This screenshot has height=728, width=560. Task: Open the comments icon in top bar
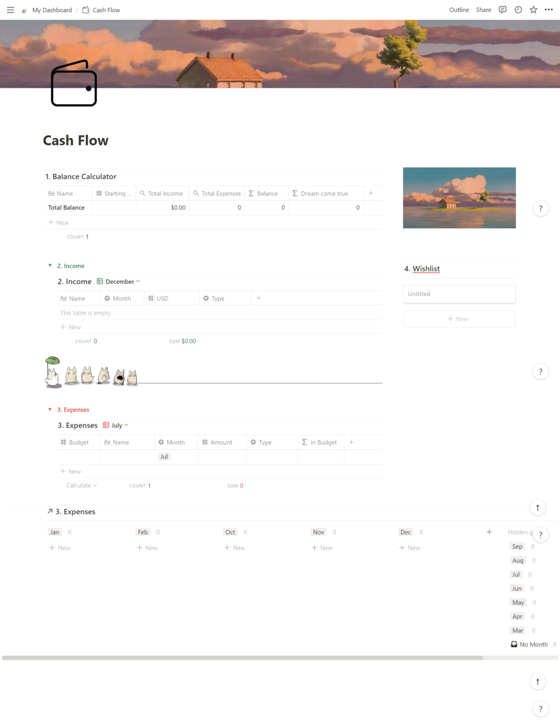tap(503, 10)
